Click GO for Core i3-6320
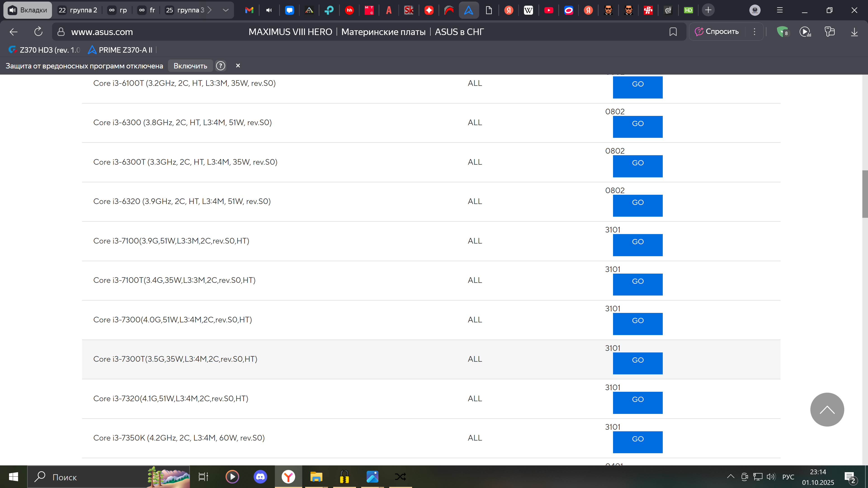Image resolution: width=868 pixels, height=488 pixels. point(637,205)
